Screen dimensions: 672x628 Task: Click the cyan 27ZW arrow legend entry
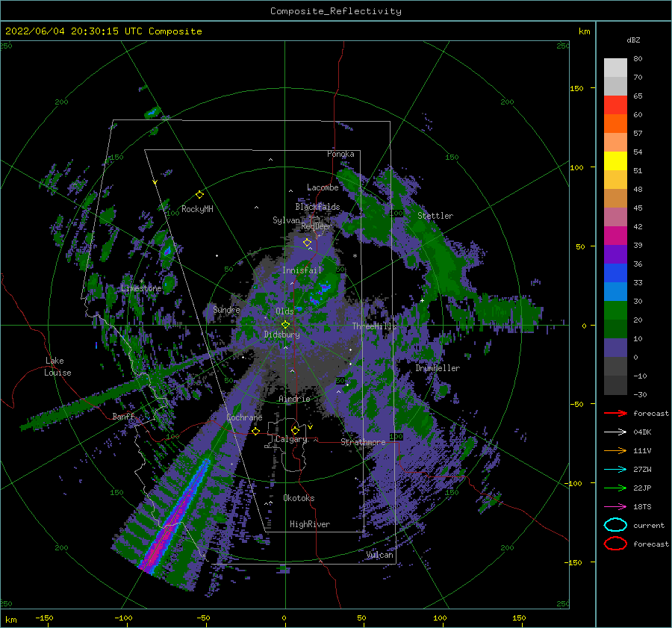(615, 470)
